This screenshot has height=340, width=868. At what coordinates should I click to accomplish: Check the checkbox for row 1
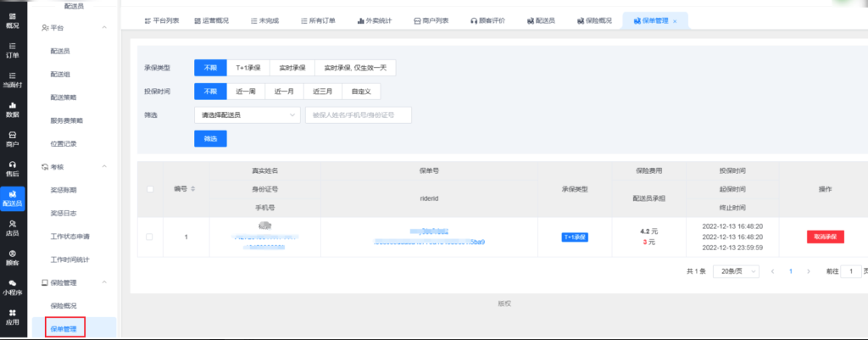click(150, 237)
